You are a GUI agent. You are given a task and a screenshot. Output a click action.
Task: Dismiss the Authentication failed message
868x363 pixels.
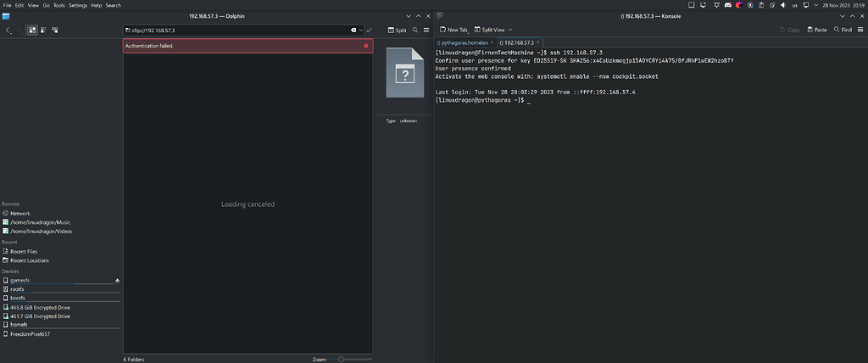[x=365, y=45]
